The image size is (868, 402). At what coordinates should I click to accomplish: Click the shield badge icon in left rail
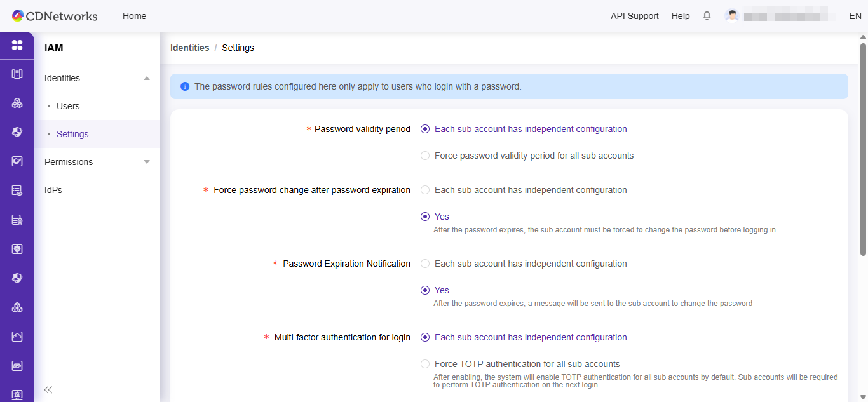tap(17, 249)
